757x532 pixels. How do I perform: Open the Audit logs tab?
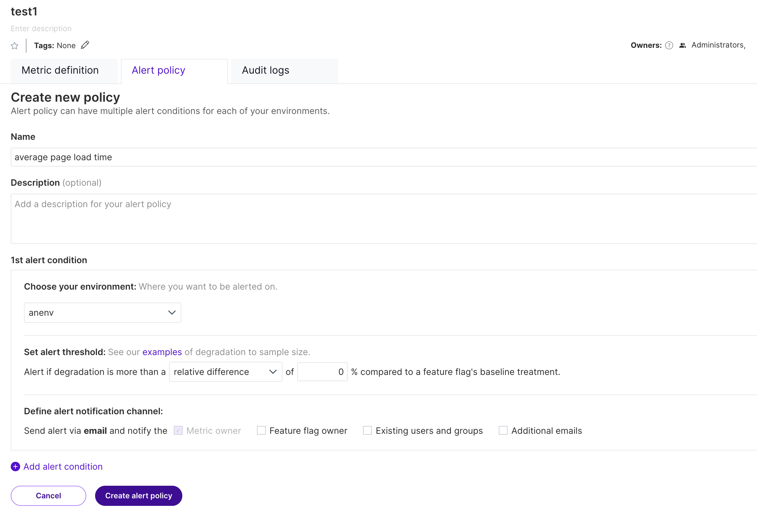coord(265,70)
